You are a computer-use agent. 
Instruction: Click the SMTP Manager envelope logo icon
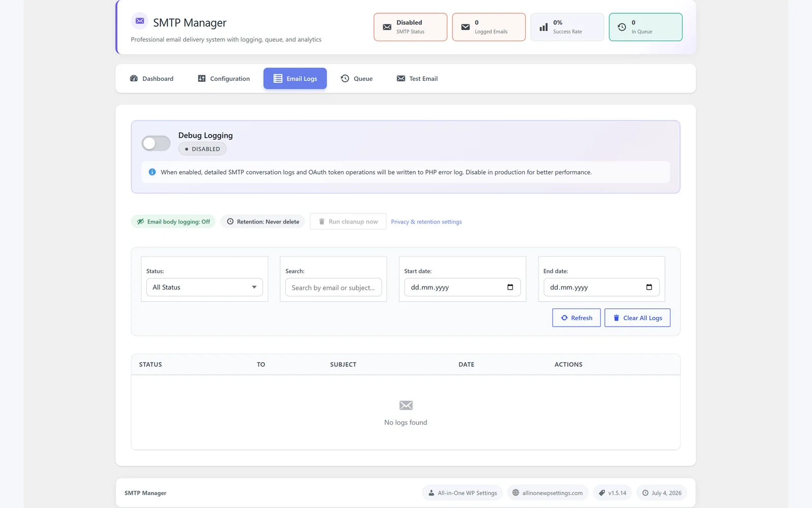tap(140, 21)
